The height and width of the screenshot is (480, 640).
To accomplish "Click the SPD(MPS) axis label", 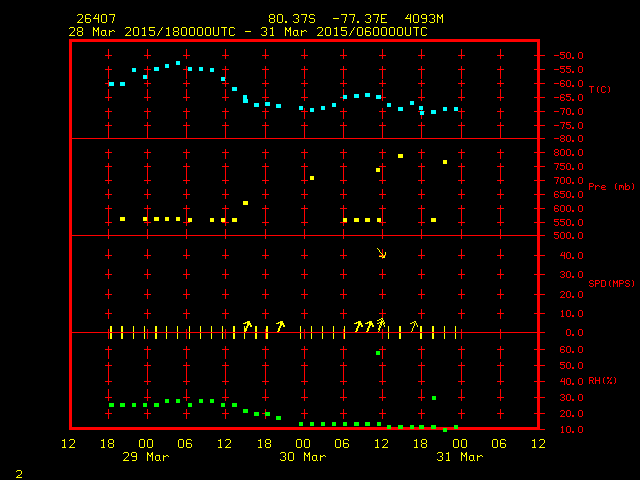I will (611, 283).
